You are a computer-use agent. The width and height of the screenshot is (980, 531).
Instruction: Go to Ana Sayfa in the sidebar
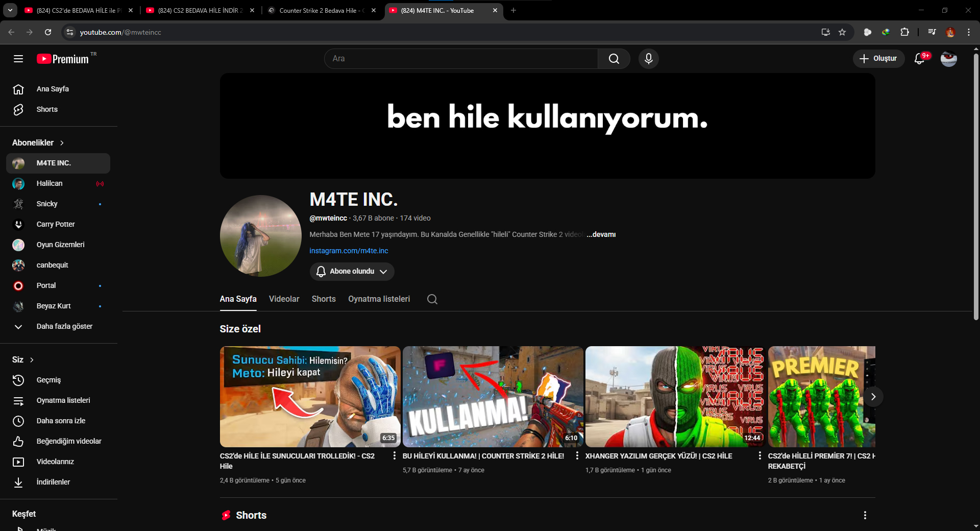click(58, 89)
